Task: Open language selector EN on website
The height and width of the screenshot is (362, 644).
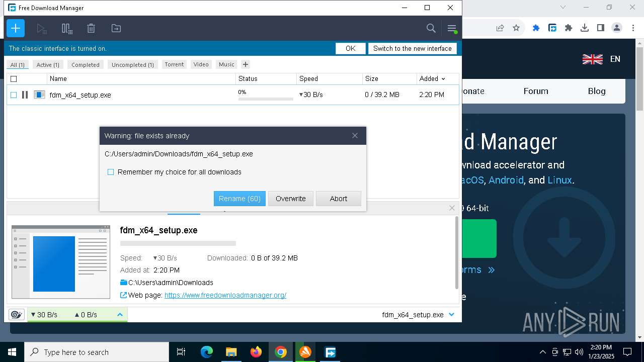Action: pos(601,59)
